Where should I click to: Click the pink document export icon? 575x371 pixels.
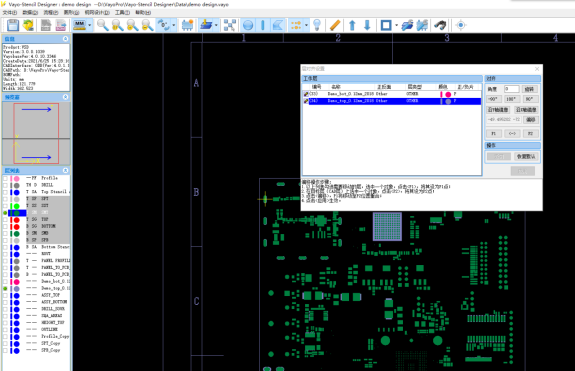61,25
